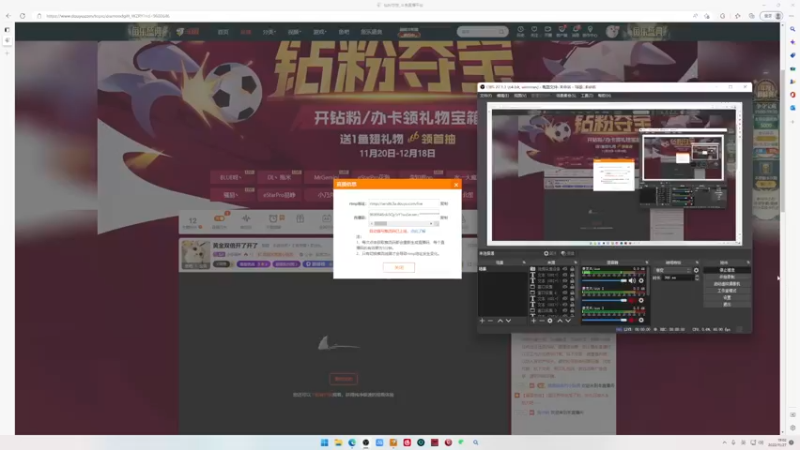Remove selected scene in OBS Scenes panel
The width and height of the screenshot is (800, 450).
(490, 321)
